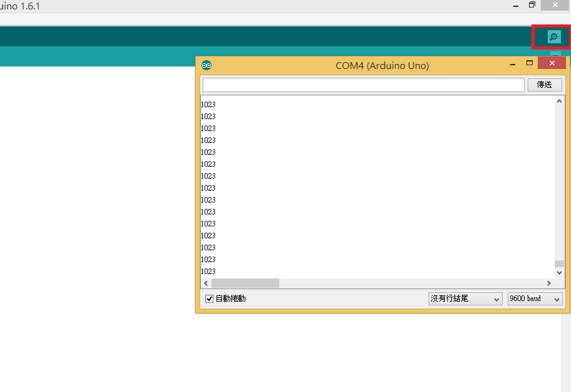The height and width of the screenshot is (392, 571).
Task: Click the vertical scrollbar down arrow
Action: 559,273
